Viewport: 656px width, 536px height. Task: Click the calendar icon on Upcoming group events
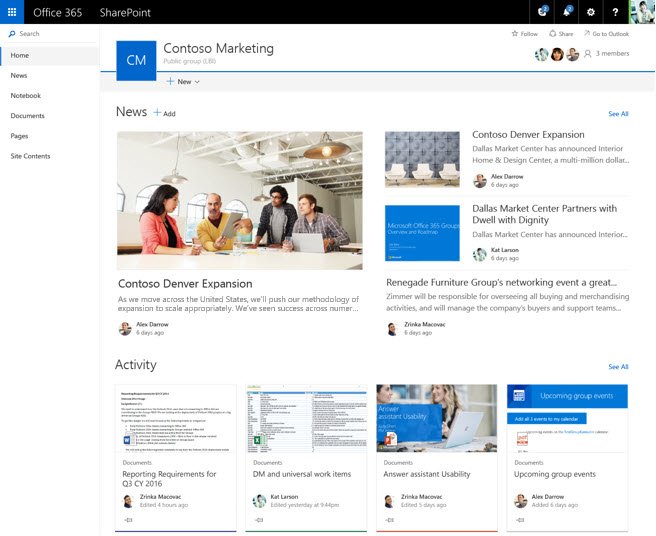tap(519, 395)
